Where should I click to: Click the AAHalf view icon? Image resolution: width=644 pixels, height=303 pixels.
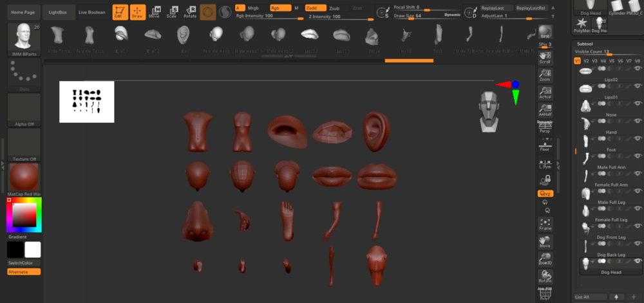(545, 110)
